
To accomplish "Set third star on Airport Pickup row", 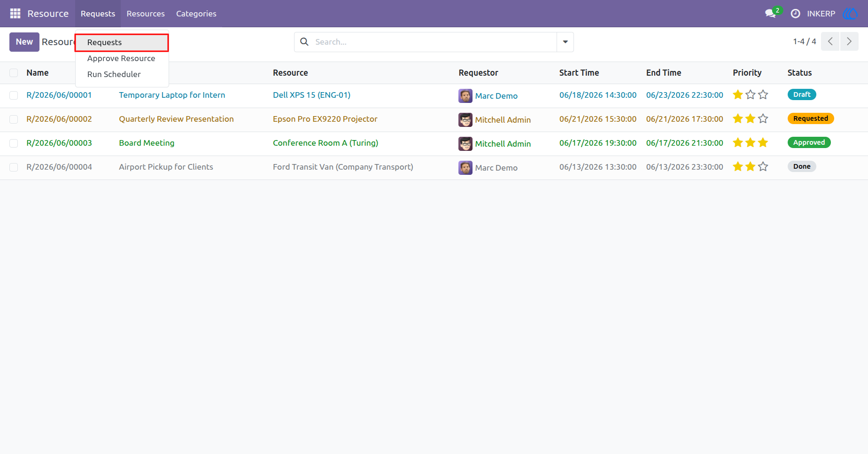I will tap(763, 167).
